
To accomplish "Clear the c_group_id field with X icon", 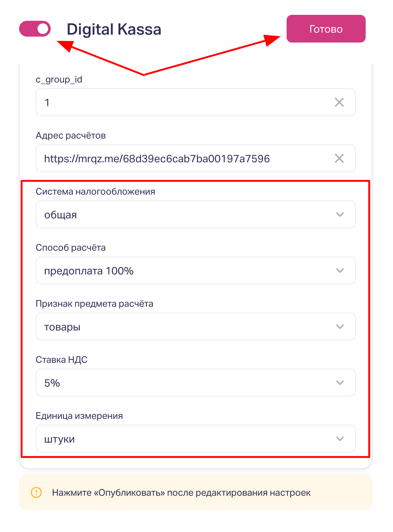I will pyautogui.click(x=339, y=102).
